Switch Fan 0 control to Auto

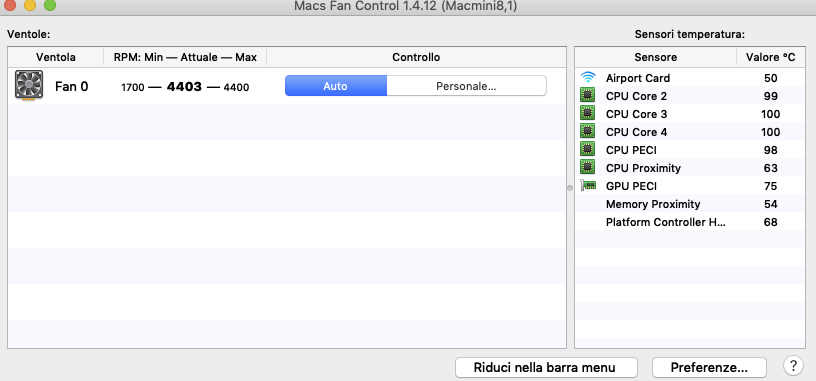point(336,86)
